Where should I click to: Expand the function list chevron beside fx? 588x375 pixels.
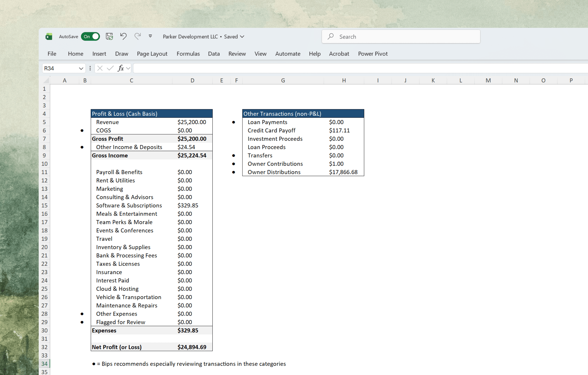128,68
